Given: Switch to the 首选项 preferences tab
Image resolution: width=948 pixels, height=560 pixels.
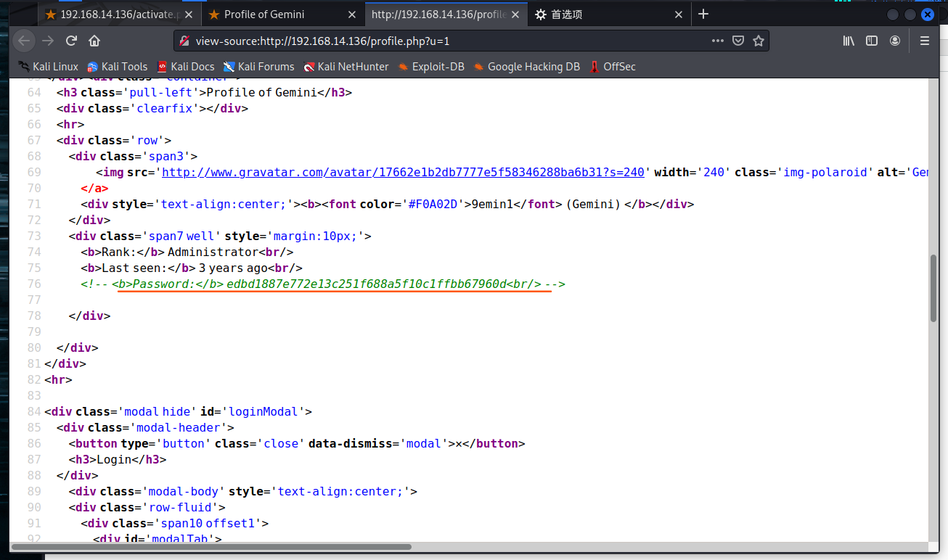Looking at the screenshot, I should click(566, 15).
